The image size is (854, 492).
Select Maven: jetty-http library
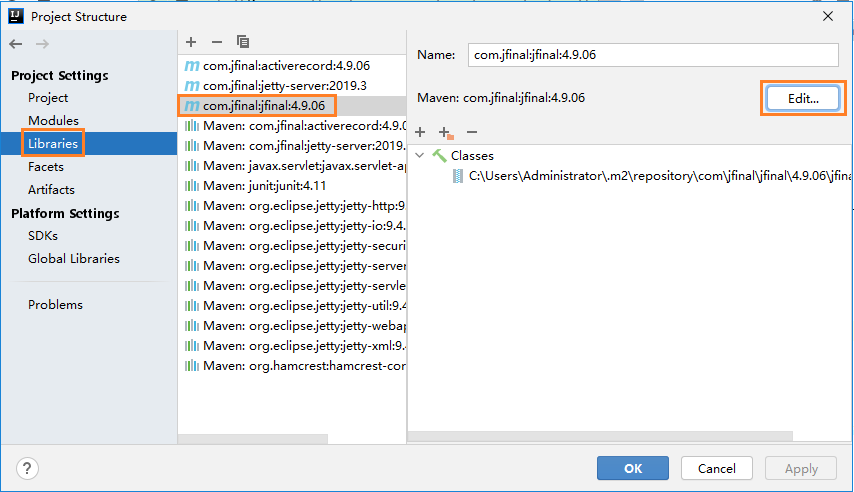[292, 206]
